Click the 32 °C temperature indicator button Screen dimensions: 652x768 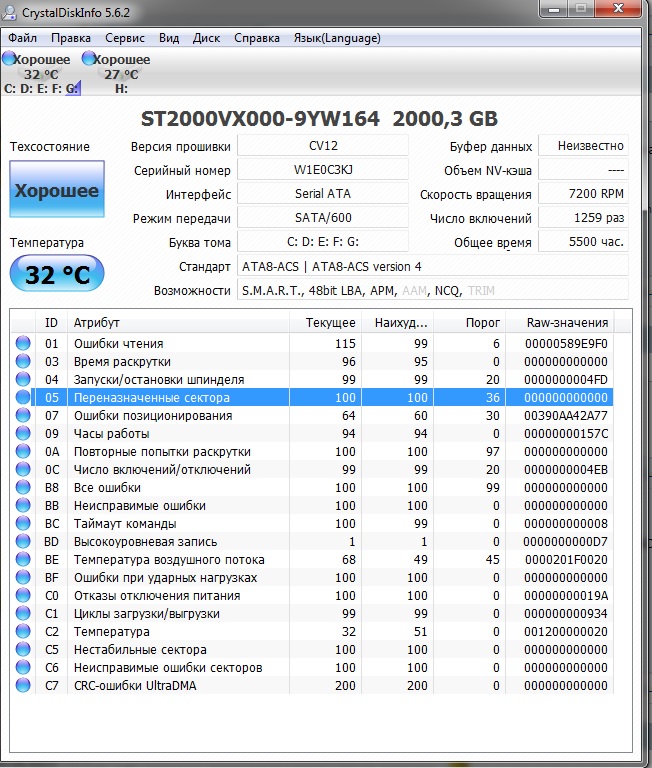[x=57, y=274]
